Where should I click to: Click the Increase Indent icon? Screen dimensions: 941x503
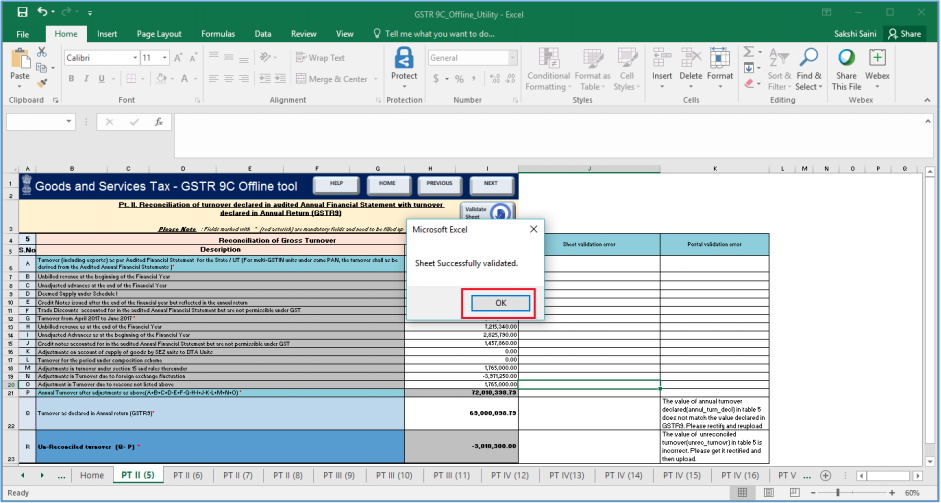(x=280, y=79)
